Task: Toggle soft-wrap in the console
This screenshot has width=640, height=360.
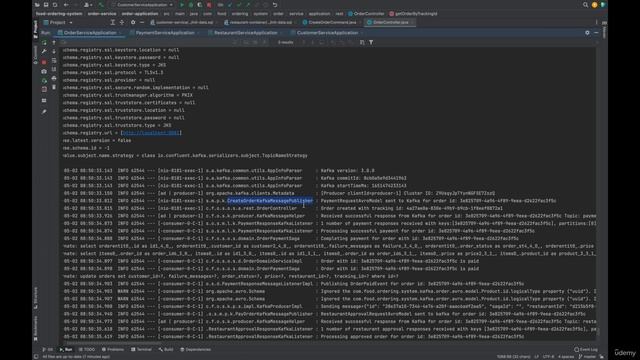Action: pos(54,60)
